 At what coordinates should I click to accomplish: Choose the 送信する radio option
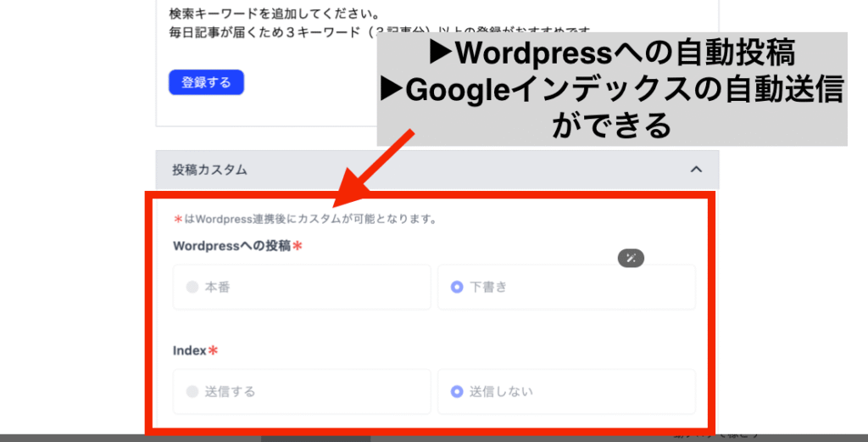pos(192,392)
